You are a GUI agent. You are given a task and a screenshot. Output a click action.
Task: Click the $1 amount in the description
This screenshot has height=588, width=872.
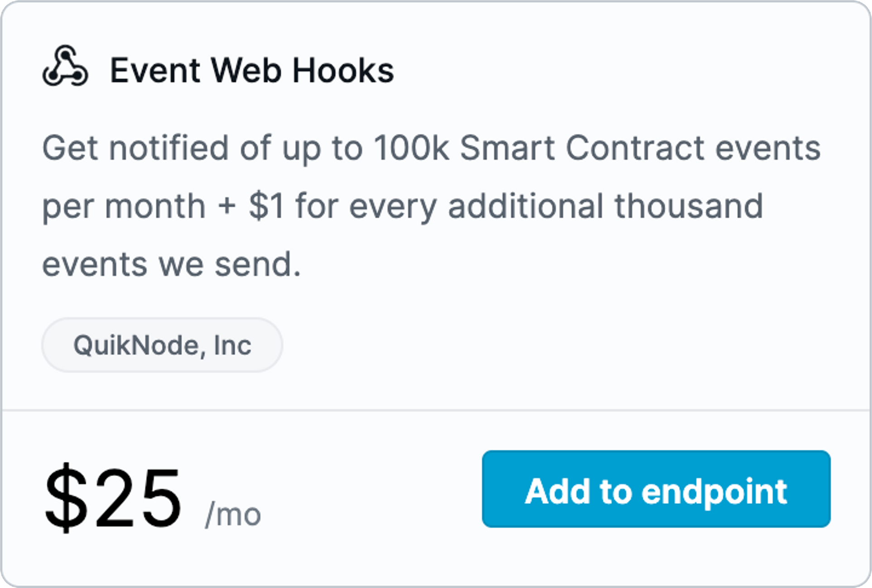pos(266,206)
